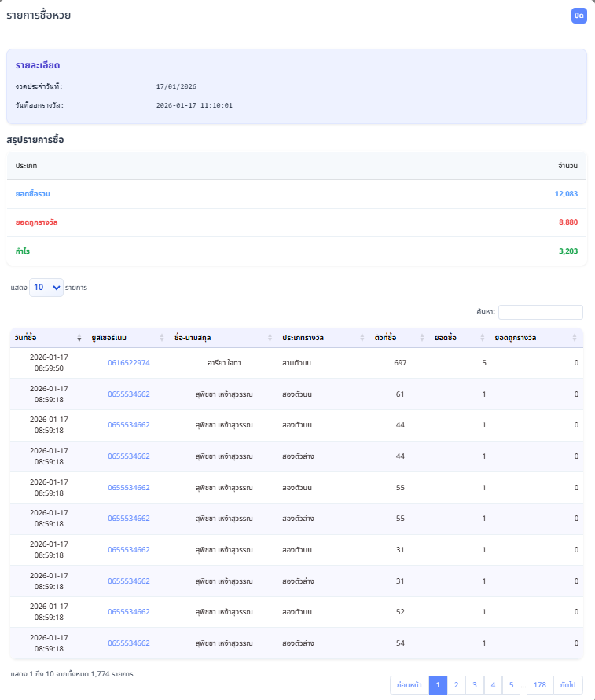This screenshot has height=700, width=595.
Task: Open the rows-per-page dropdown showing 10
Action: (46, 288)
